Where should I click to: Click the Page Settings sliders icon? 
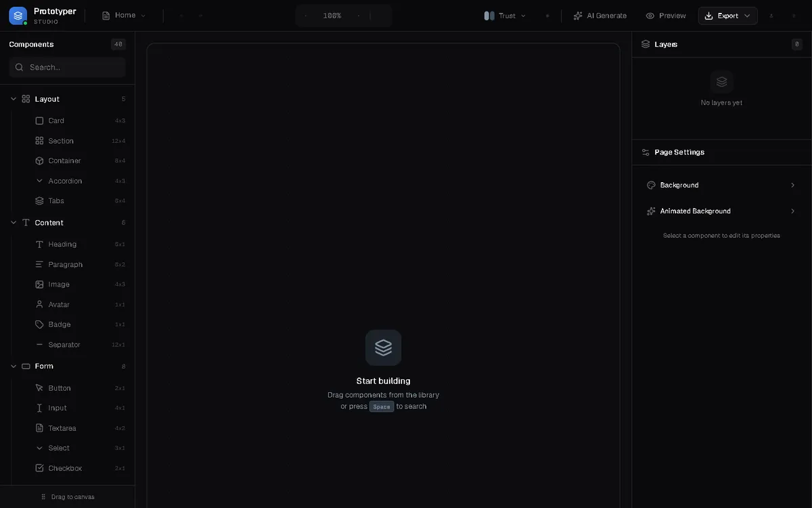point(646,152)
